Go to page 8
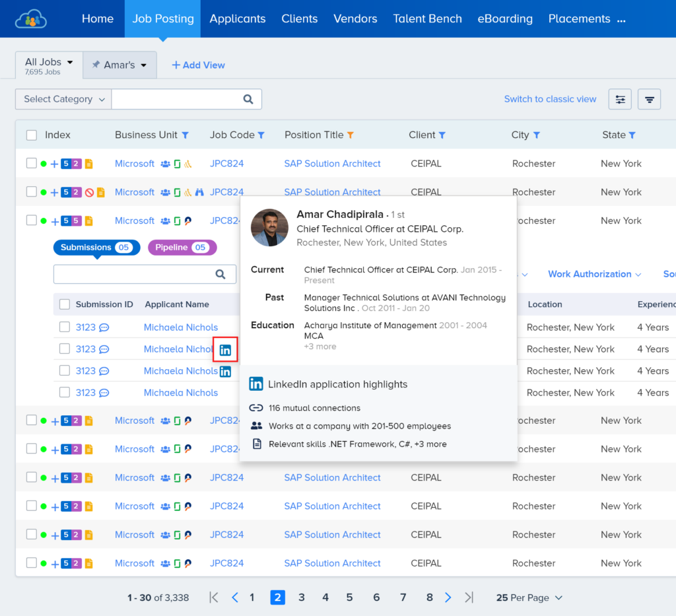The width and height of the screenshot is (676, 616). 429,598
